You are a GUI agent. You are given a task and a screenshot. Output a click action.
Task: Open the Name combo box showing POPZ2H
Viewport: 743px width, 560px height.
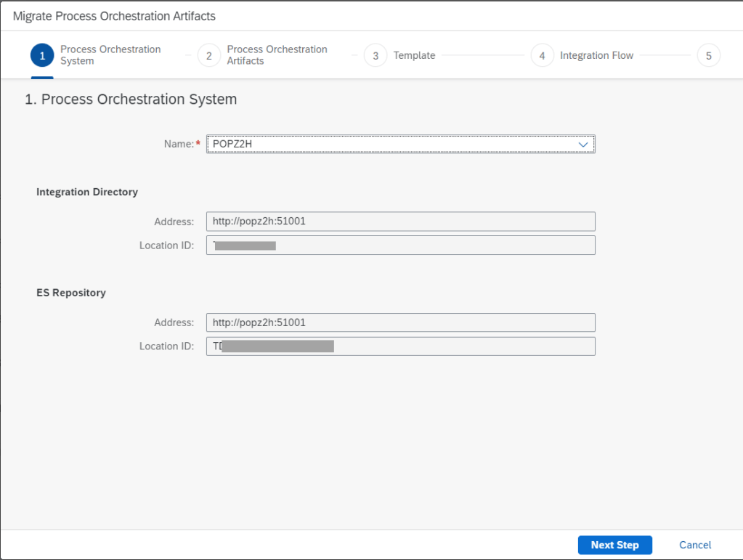click(x=392, y=145)
